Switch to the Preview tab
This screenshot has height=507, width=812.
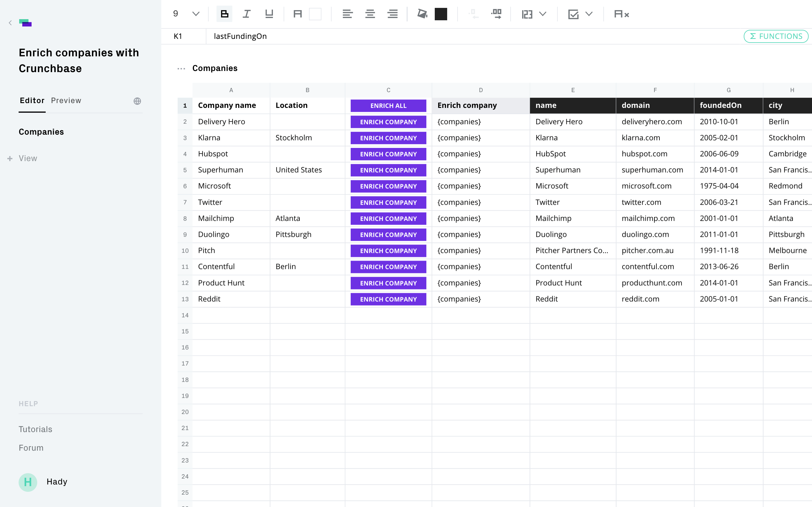66,101
